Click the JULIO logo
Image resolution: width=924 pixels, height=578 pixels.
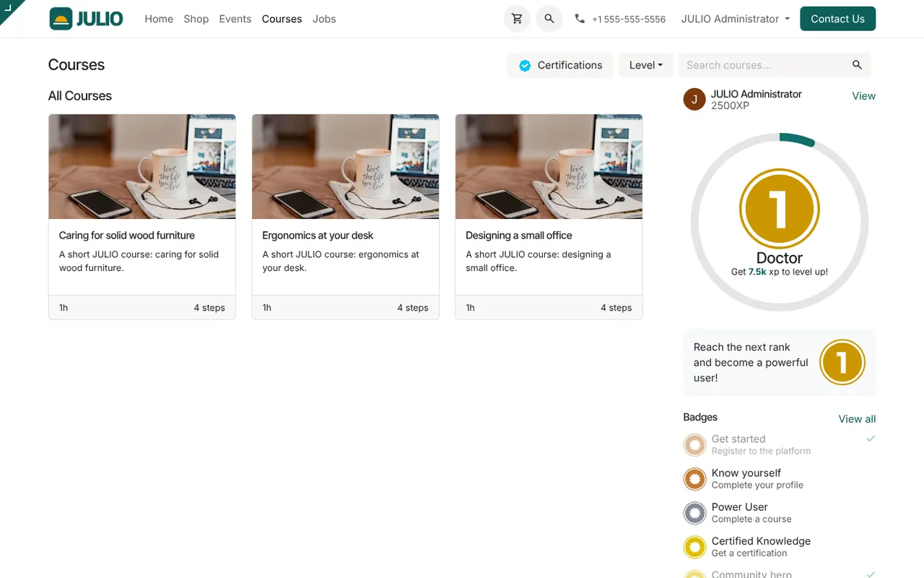pyautogui.click(x=87, y=19)
